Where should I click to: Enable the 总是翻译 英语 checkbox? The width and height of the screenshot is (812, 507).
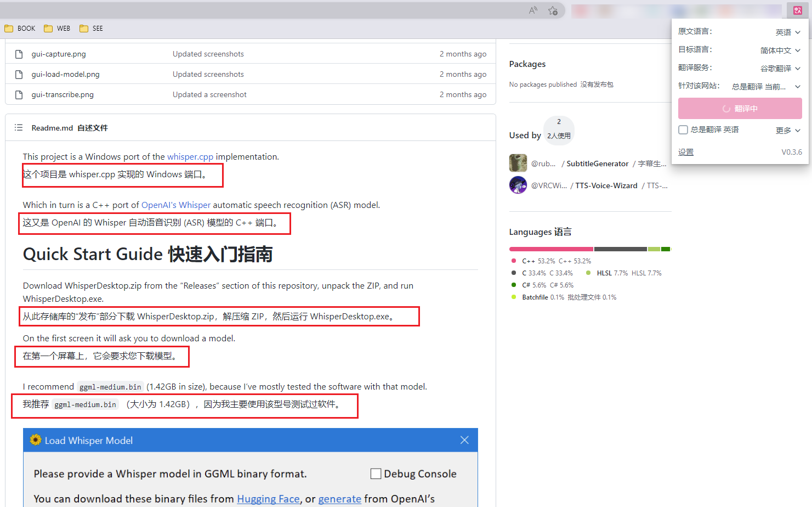click(683, 129)
